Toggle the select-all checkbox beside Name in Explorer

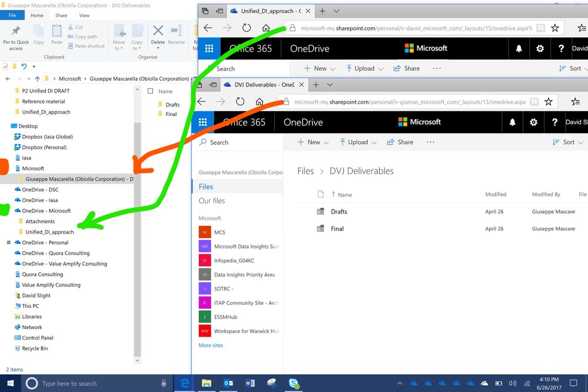click(x=150, y=91)
